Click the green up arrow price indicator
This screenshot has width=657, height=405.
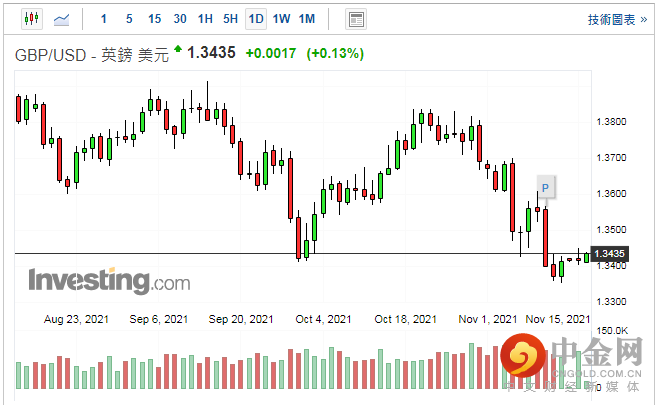pyautogui.click(x=178, y=49)
